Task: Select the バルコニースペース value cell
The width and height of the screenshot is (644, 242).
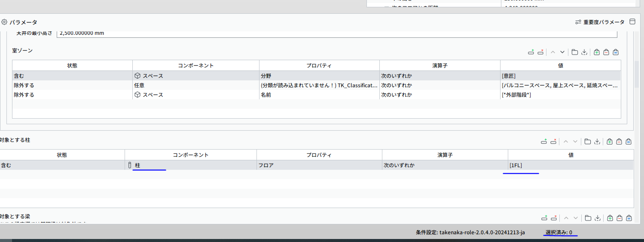Action: pos(560,85)
